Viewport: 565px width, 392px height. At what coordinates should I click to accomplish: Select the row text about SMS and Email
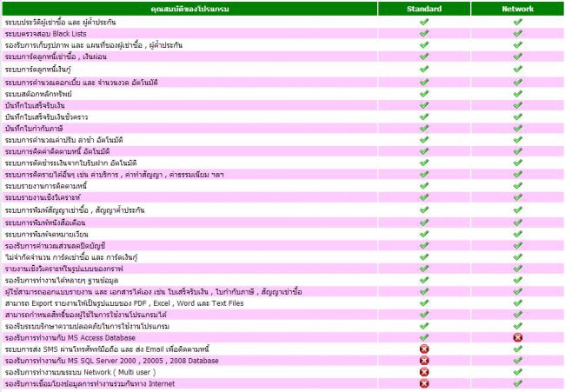pos(108,349)
